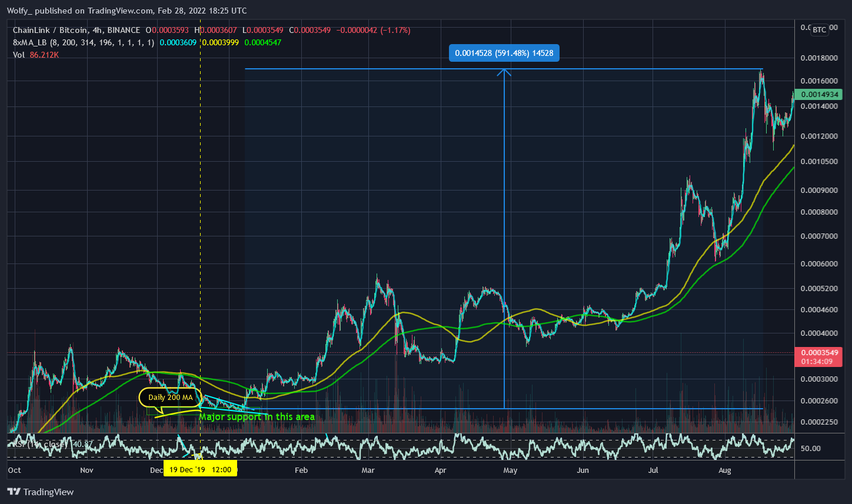
Task: Click price axis level 0.0002600
Action: tap(820, 401)
